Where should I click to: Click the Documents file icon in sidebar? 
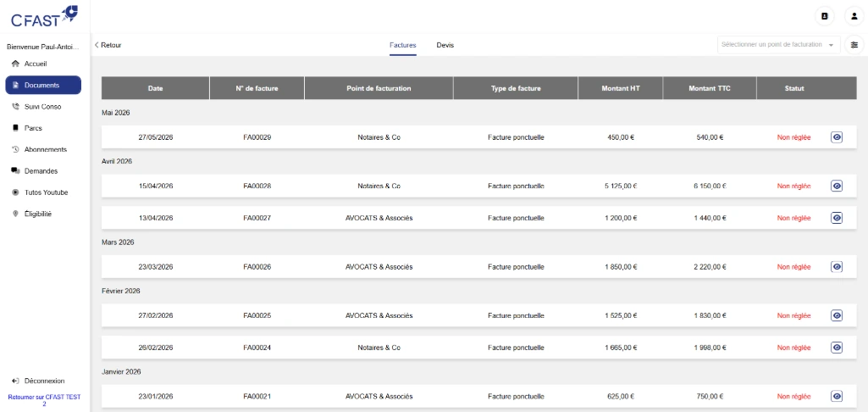coord(15,86)
